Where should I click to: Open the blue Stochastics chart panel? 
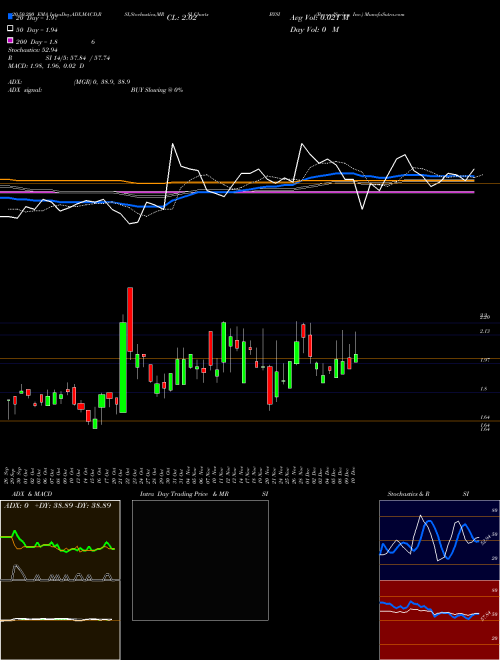point(439,540)
